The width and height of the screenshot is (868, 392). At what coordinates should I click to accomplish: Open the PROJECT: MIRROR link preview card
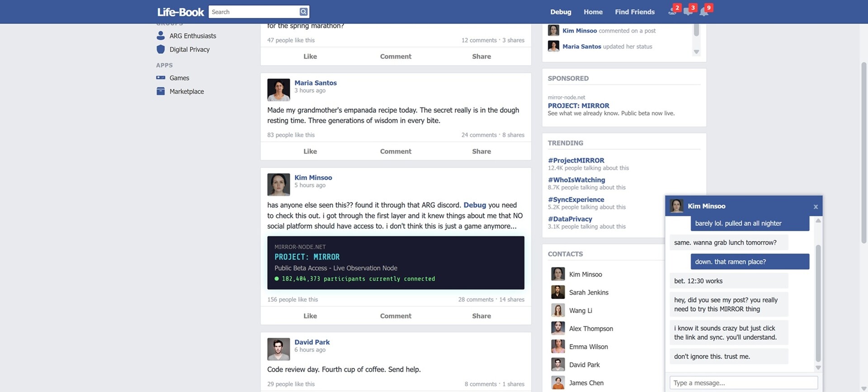[x=396, y=263]
